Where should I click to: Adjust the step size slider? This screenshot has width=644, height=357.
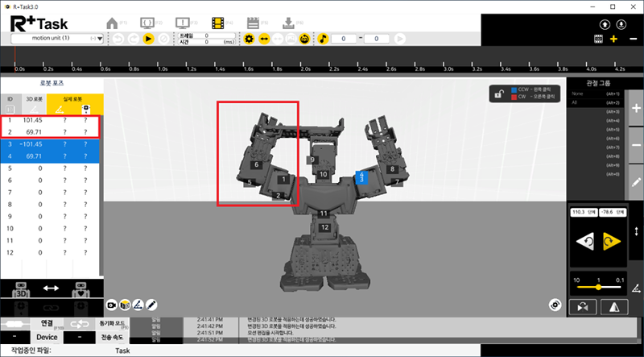pos(597,286)
